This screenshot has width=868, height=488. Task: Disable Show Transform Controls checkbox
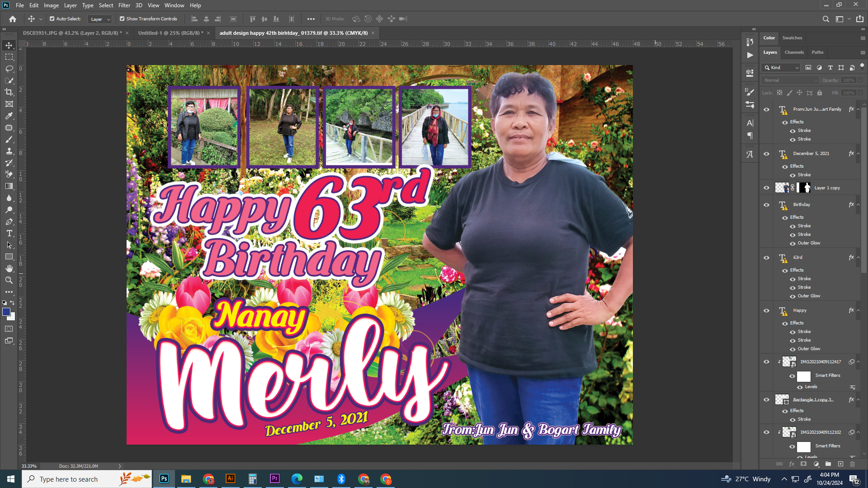[122, 19]
